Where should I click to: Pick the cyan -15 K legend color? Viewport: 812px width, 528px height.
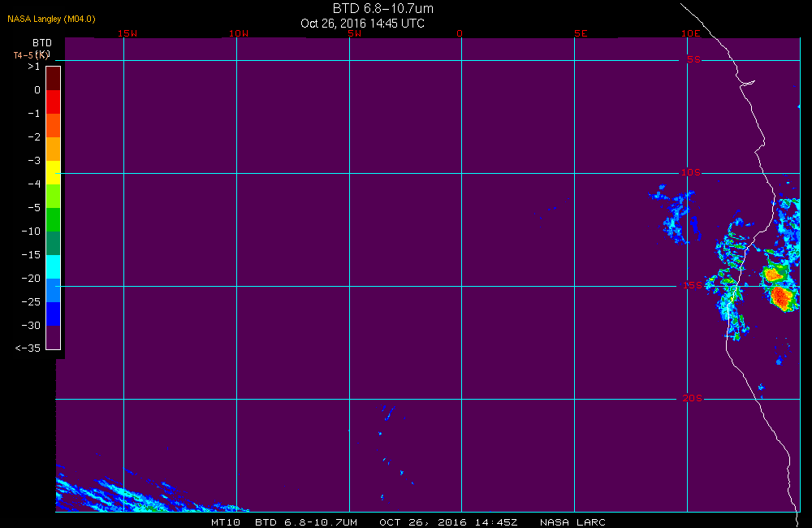(x=54, y=267)
